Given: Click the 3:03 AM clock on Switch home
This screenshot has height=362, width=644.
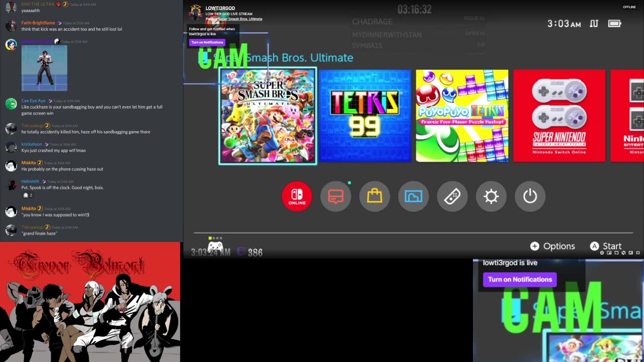Looking at the screenshot, I should point(564,24).
